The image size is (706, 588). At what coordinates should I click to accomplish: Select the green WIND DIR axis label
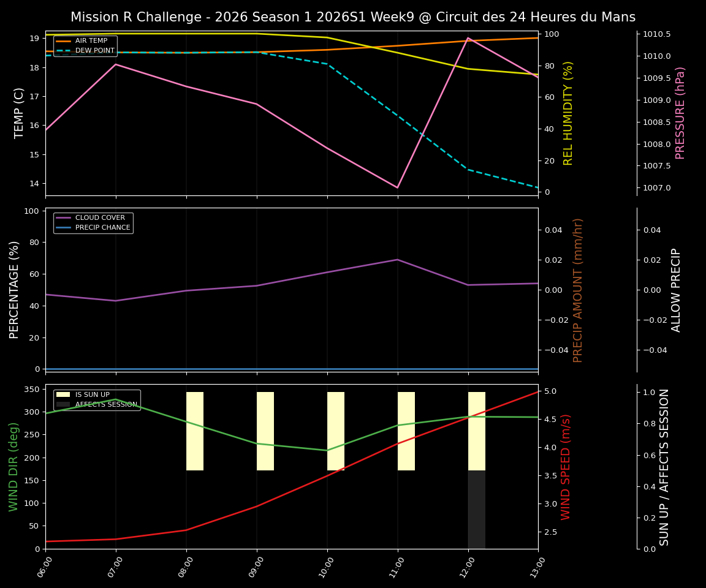click(15, 466)
